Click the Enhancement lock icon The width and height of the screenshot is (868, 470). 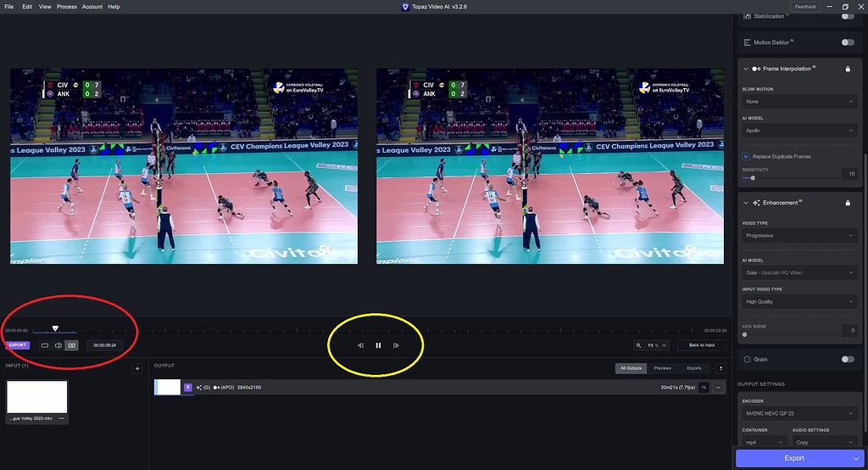click(x=848, y=203)
